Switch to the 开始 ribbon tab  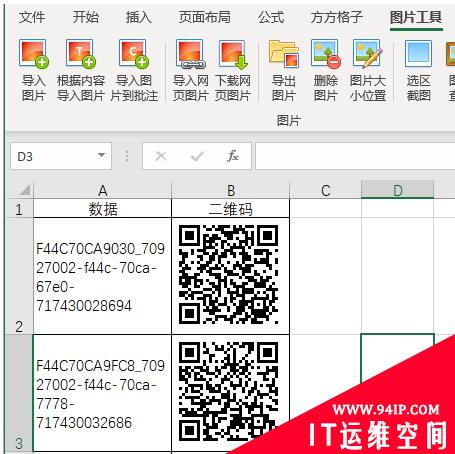(x=86, y=17)
